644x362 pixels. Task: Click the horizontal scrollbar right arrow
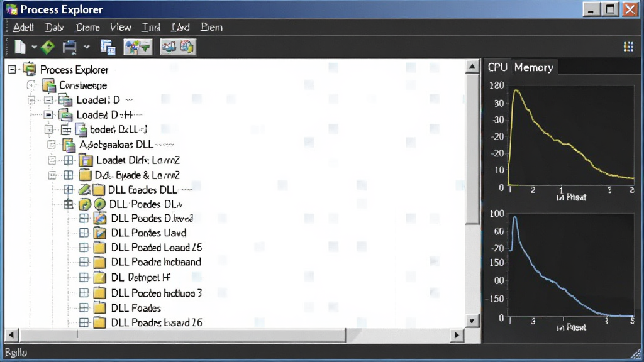[457, 336]
